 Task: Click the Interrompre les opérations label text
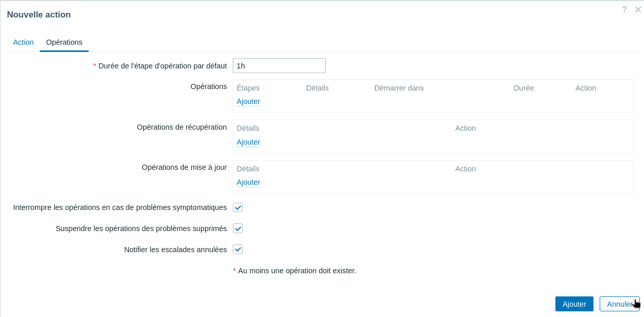120,207
